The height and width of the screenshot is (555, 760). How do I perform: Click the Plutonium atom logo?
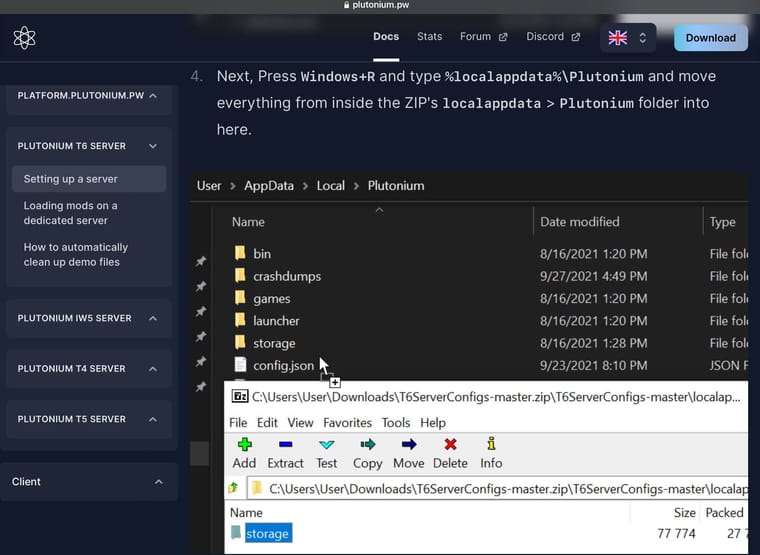[x=24, y=37]
